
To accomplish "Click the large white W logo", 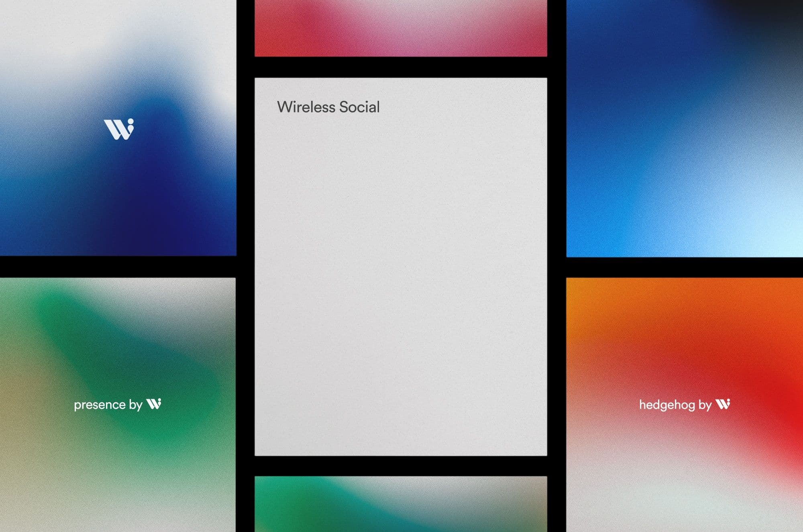I will pos(119,129).
